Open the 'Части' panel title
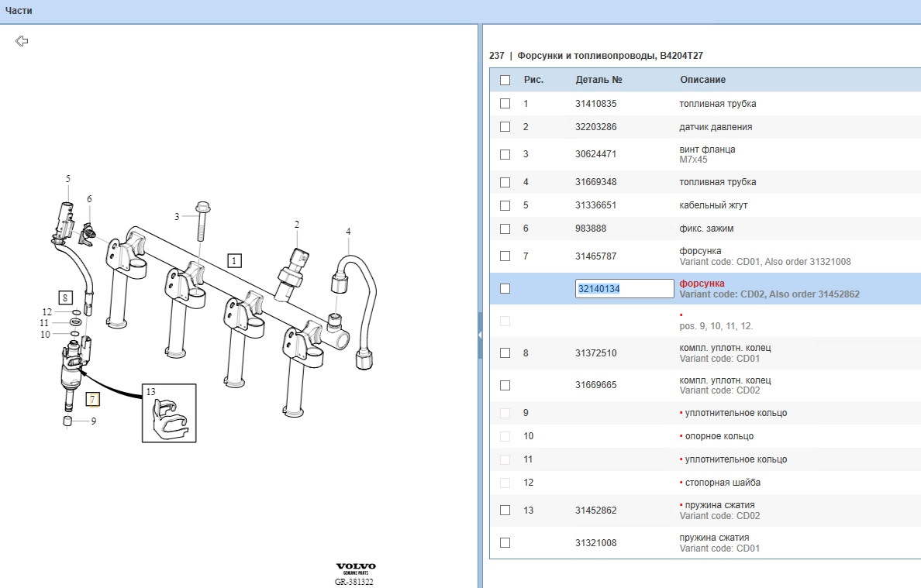The height and width of the screenshot is (588, 921). (19, 11)
